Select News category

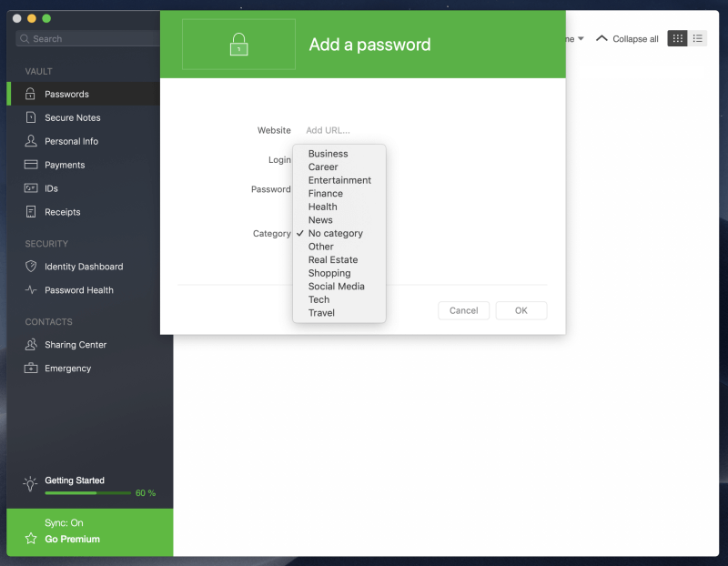click(x=339, y=220)
